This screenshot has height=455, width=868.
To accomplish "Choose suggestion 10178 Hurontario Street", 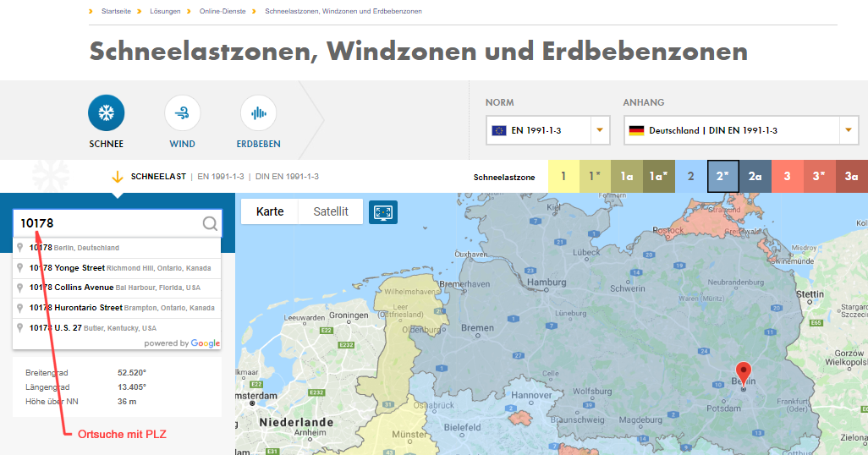I will [x=117, y=308].
